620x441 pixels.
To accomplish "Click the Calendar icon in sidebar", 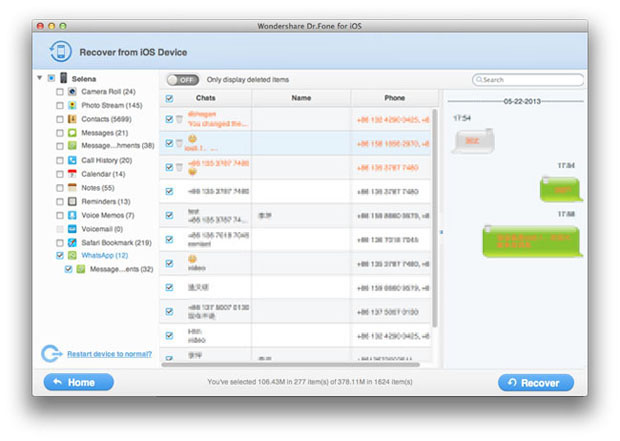I will (x=72, y=174).
